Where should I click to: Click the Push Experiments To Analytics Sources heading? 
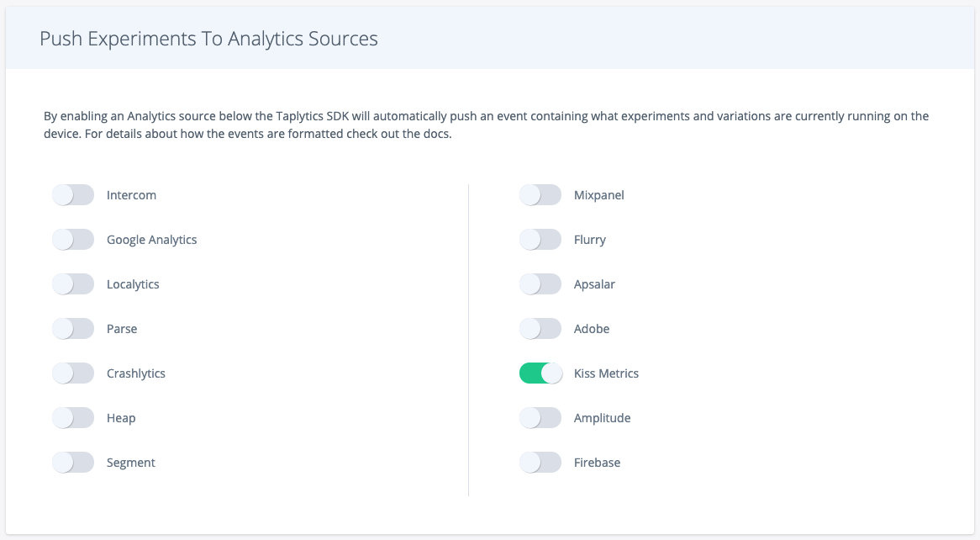tap(208, 39)
